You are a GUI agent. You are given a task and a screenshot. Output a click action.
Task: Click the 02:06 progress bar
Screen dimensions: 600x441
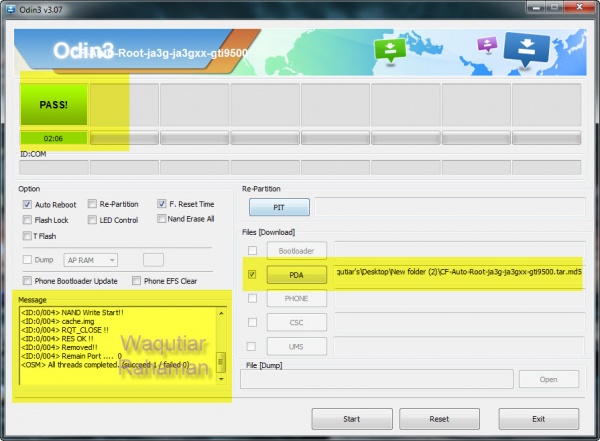point(54,138)
